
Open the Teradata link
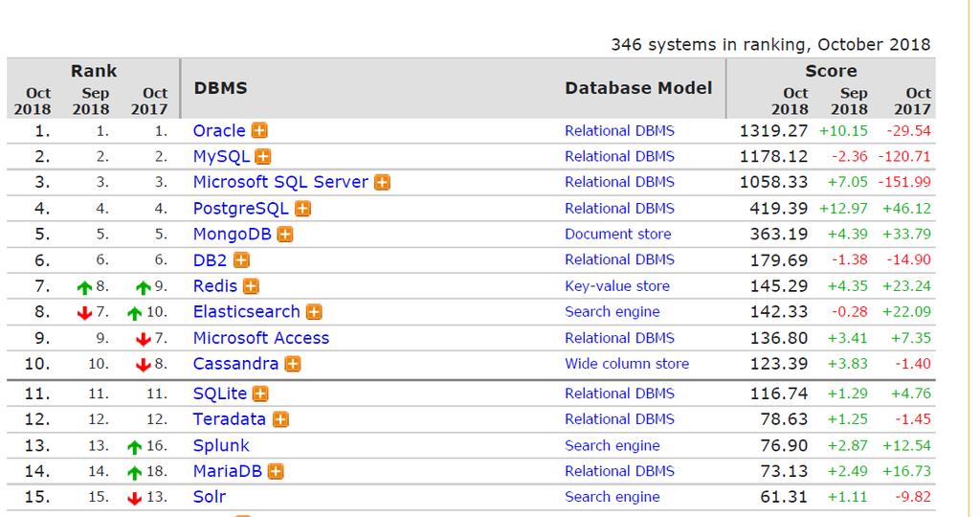click(x=230, y=418)
